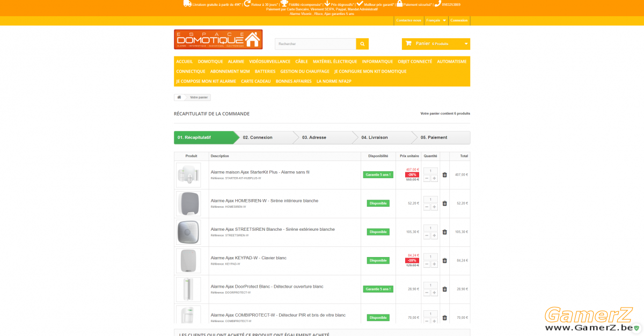Increase quantity of DoorProtect Blanc
The height and width of the screenshot is (336, 644).
(434, 293)
